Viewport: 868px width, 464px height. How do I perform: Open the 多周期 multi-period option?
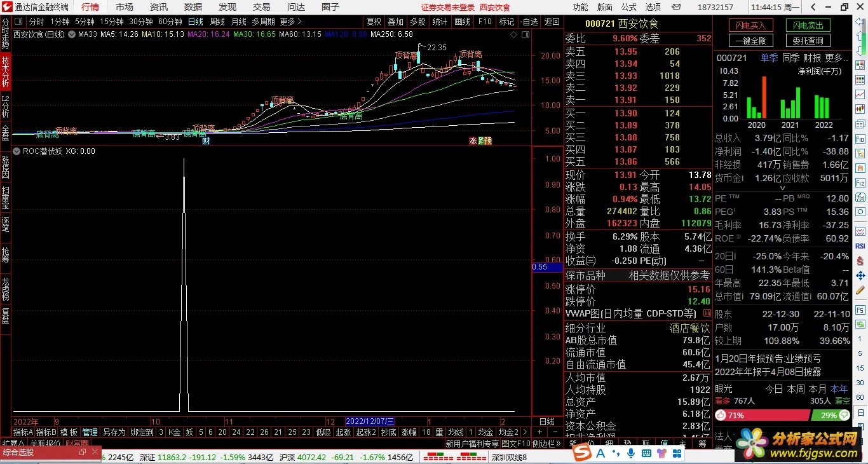[x=263, y=22]
